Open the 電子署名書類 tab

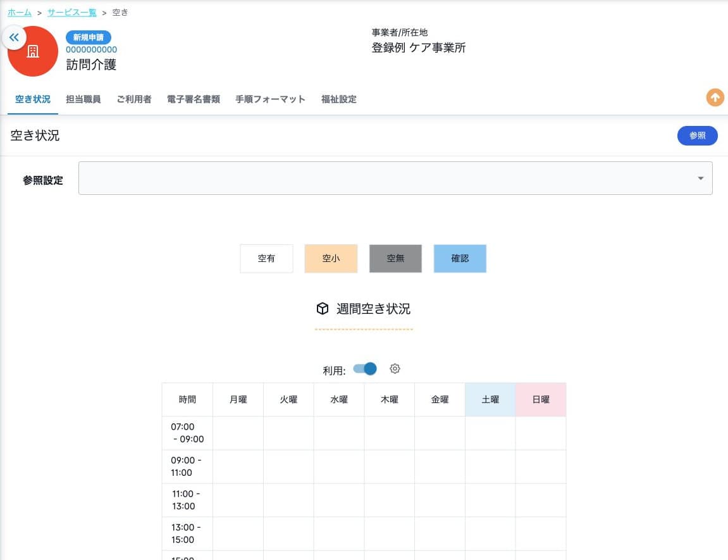[193, 99]
